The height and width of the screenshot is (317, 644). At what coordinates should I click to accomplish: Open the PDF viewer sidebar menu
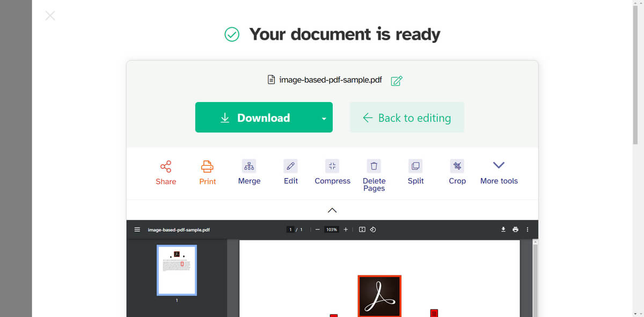137,229
